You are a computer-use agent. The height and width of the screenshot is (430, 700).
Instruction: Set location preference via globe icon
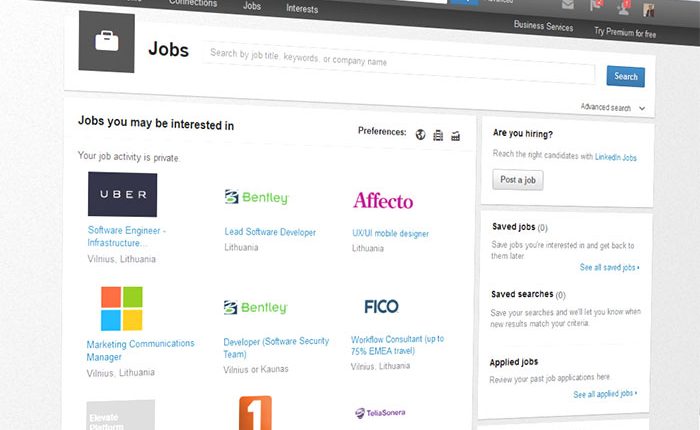(421, 134)
